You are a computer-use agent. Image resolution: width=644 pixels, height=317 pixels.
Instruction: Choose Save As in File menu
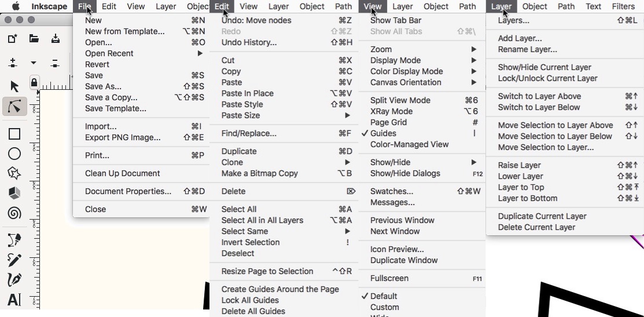click(x=141, y=86)
